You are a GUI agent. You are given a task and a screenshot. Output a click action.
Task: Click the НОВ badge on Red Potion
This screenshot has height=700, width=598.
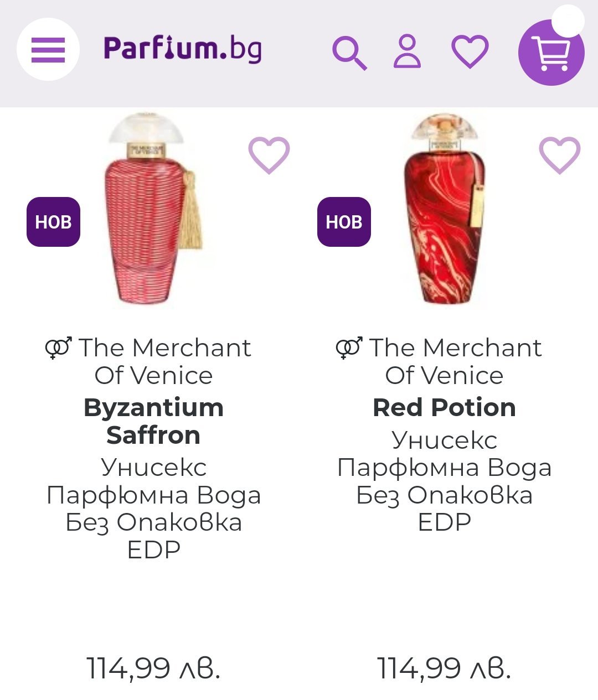pos(344,222)
